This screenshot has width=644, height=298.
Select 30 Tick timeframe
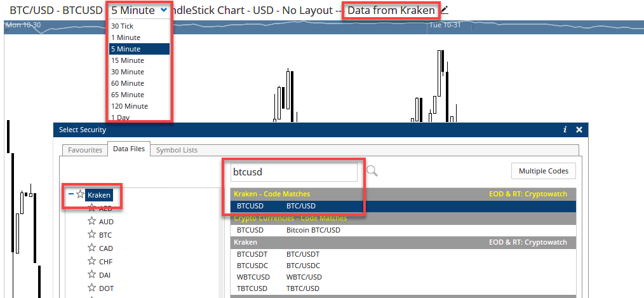pos(139,26)
